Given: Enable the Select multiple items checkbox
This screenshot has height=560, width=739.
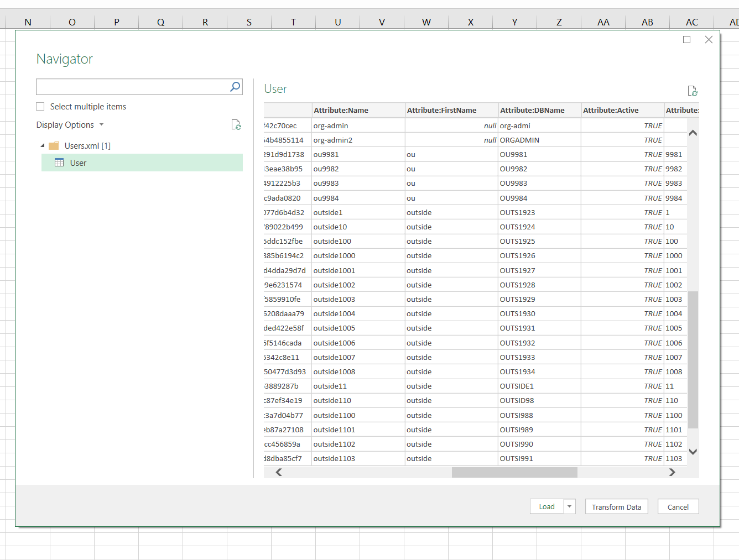Looking at the screenshot, I should (40, 107).
